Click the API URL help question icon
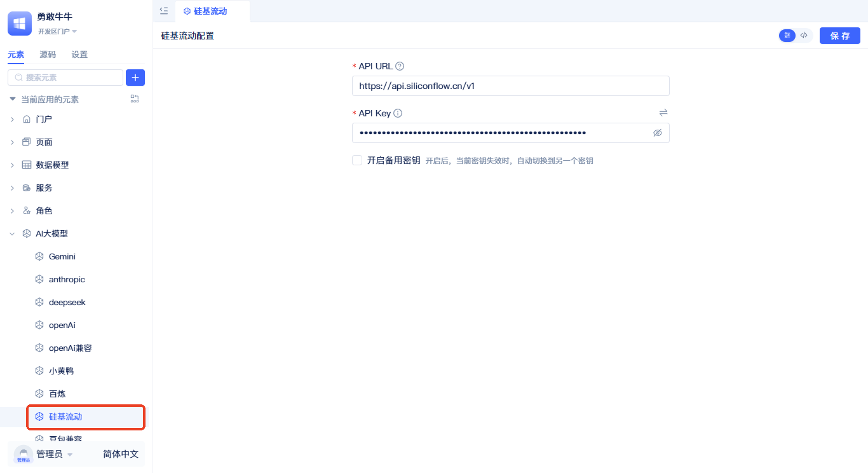Image resolution: width=868 pixels, height=473 pixels. pos(400,66)
